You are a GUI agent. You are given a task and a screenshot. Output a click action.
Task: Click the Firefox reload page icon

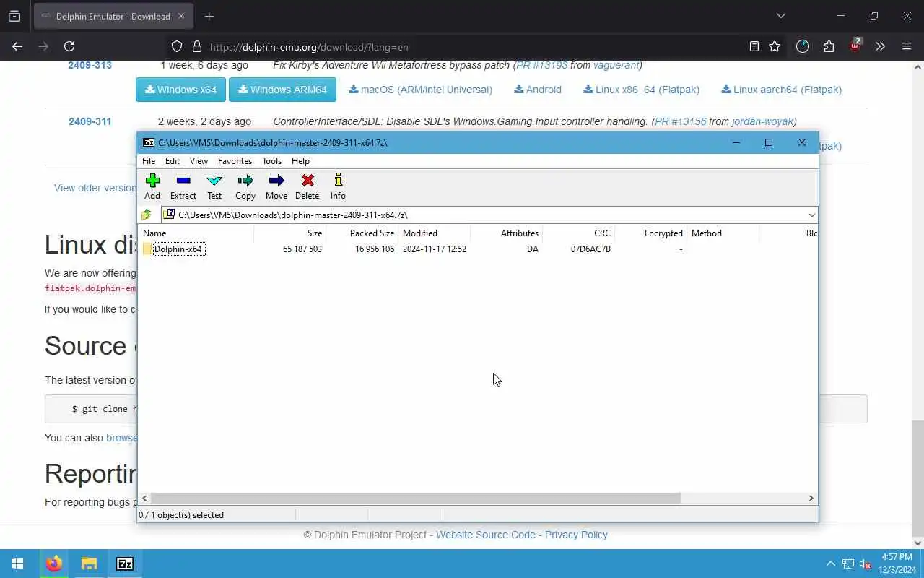tap(69, 46)
